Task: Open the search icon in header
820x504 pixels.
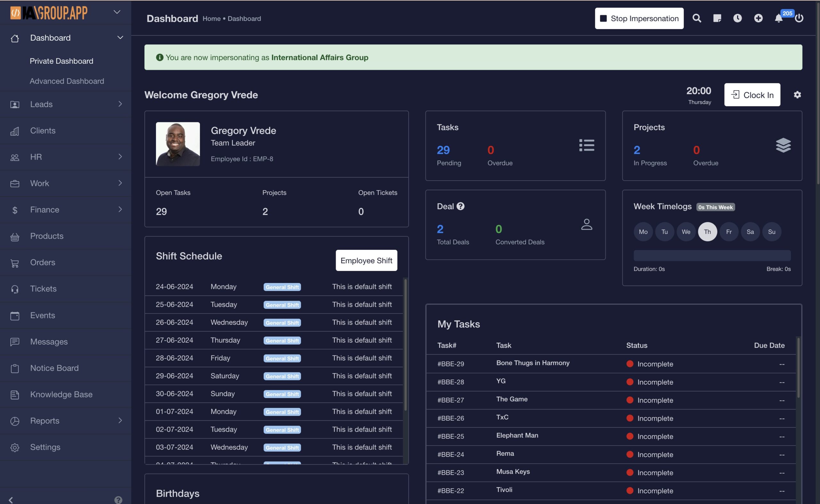Action: [x=697, y=18]
